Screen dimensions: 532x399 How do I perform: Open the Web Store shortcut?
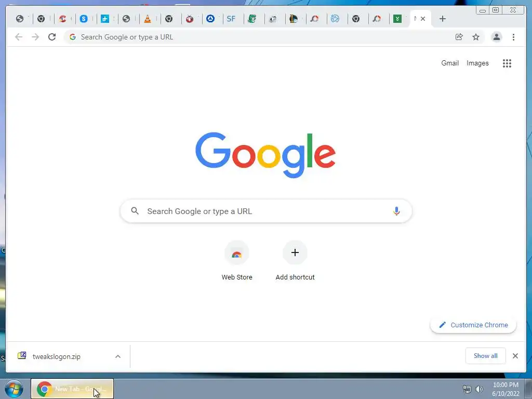pos(237,261)
